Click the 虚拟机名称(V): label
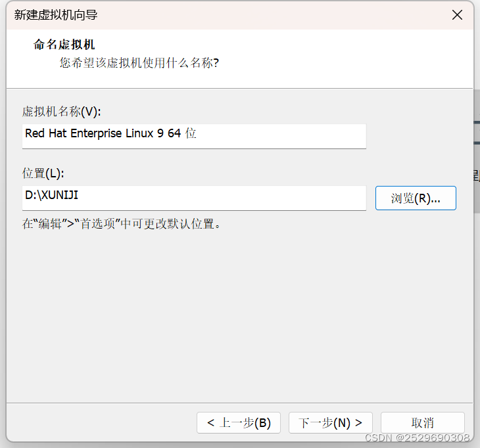Viewport: 480px width, 448px height. (x=61, y=112)
